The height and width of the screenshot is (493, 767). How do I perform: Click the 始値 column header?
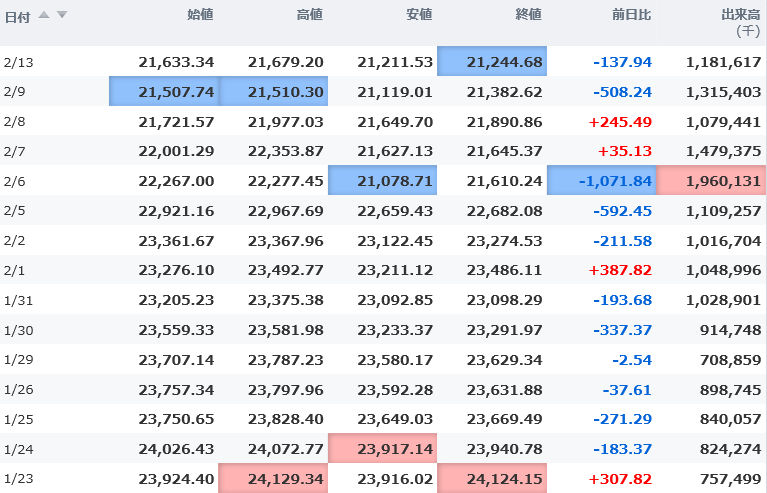200,15
